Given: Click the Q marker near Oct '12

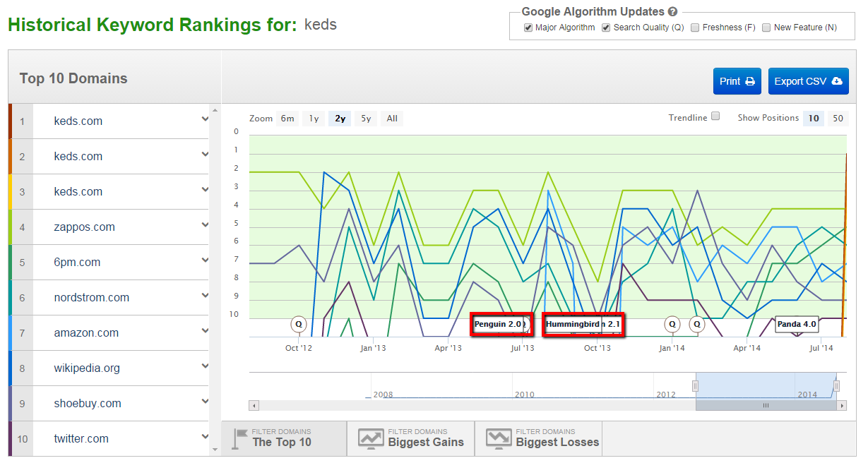Looking at the screenshot, I should pos(299,325).
